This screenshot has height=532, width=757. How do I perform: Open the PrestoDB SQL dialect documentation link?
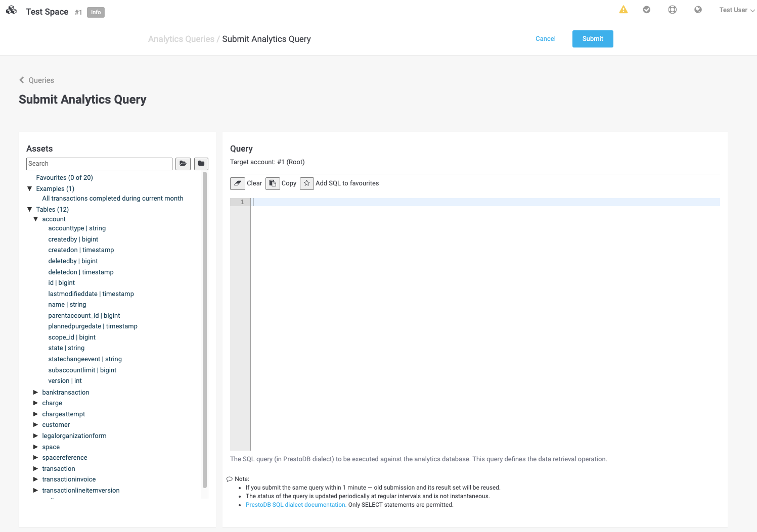click(x=296, y=504)
